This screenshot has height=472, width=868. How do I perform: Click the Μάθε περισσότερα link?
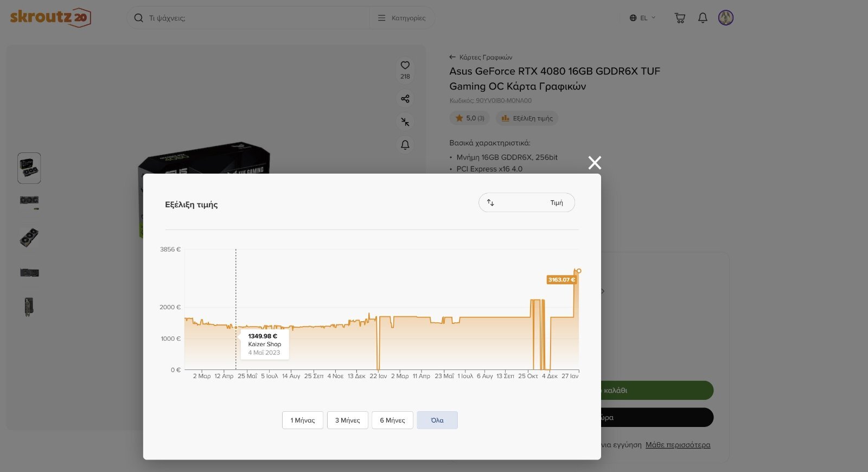(678, 445)
